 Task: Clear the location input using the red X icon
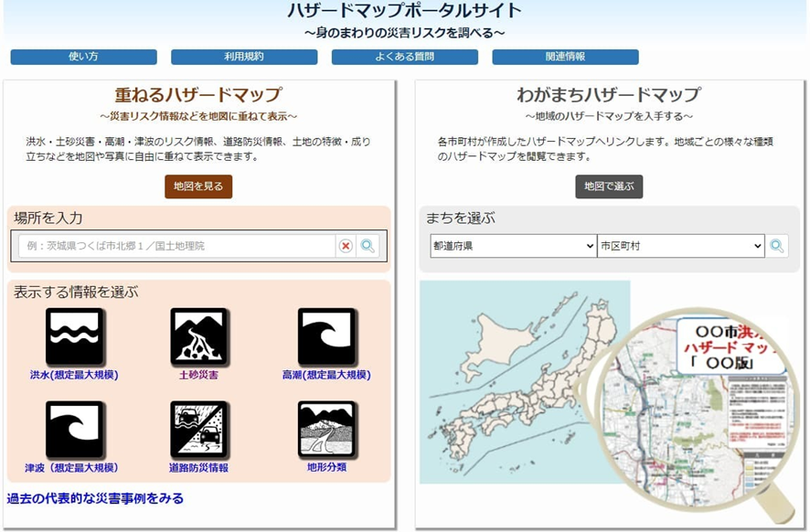tap(346, 247)
